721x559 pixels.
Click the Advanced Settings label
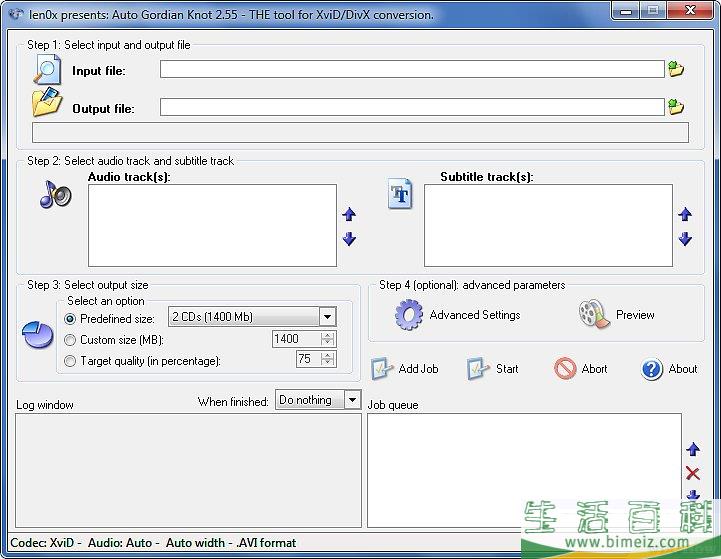pos(475,315)
